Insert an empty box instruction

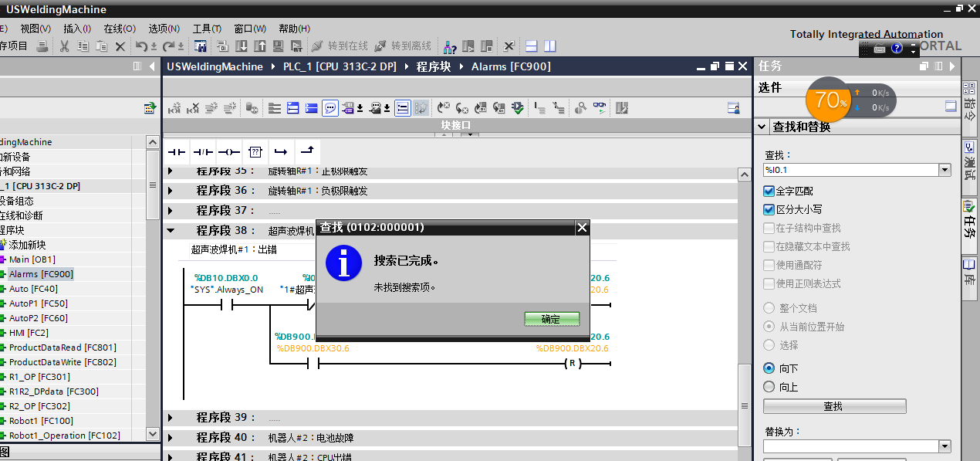(255, 152)
